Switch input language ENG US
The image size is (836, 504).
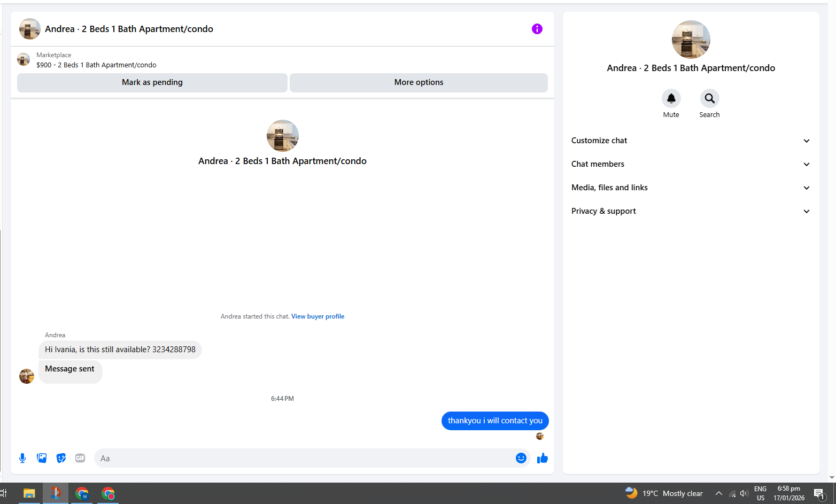click(761, 493)
